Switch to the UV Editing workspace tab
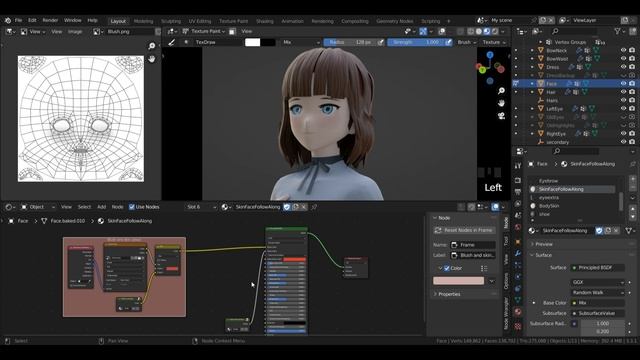 pyautogui.click(x=200, y=21)
